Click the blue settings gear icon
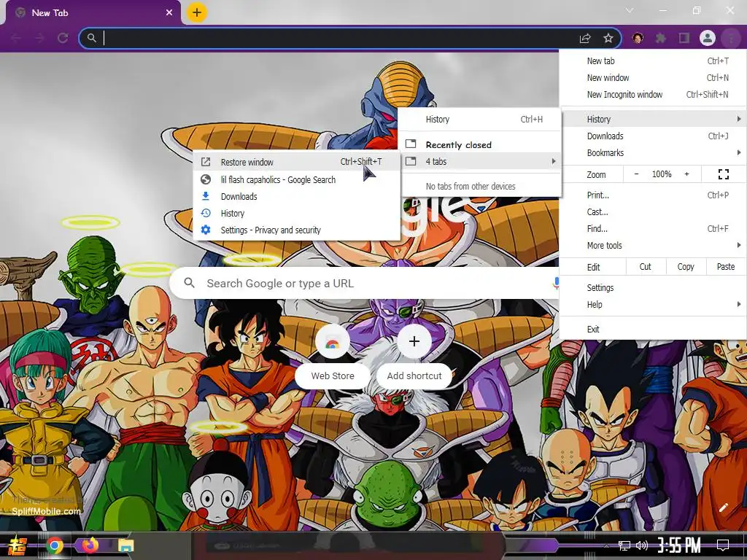 pos(206,230)
